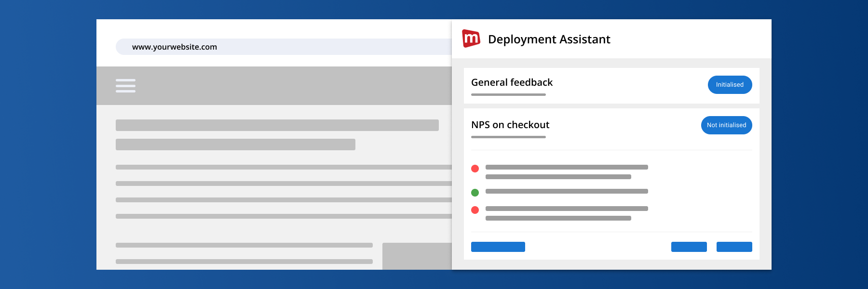Click the hamburger menu icon
The image size is (868, 289).
[125, 86]
